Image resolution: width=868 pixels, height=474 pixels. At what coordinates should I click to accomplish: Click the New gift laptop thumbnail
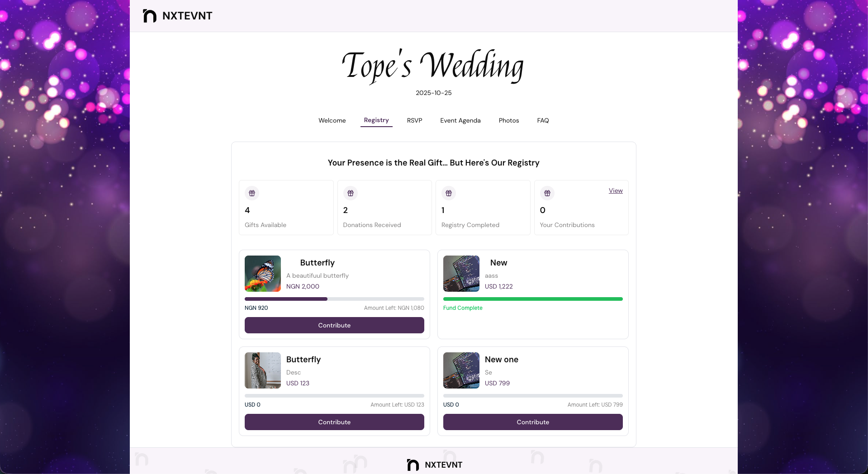[461, 274]
